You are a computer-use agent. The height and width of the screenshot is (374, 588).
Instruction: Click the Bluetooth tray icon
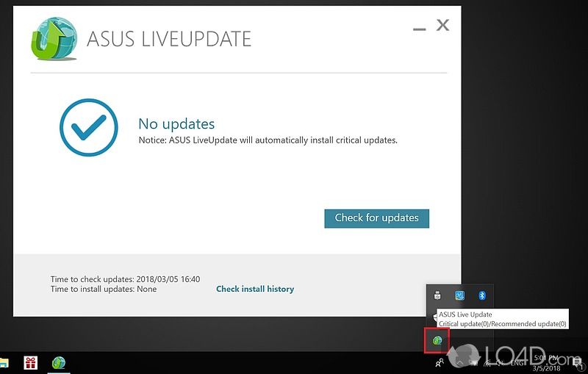[x=482, y=295]
